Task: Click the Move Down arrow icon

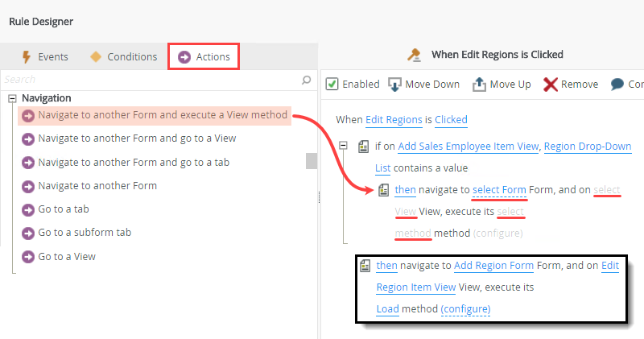Action: coord(395,84)
